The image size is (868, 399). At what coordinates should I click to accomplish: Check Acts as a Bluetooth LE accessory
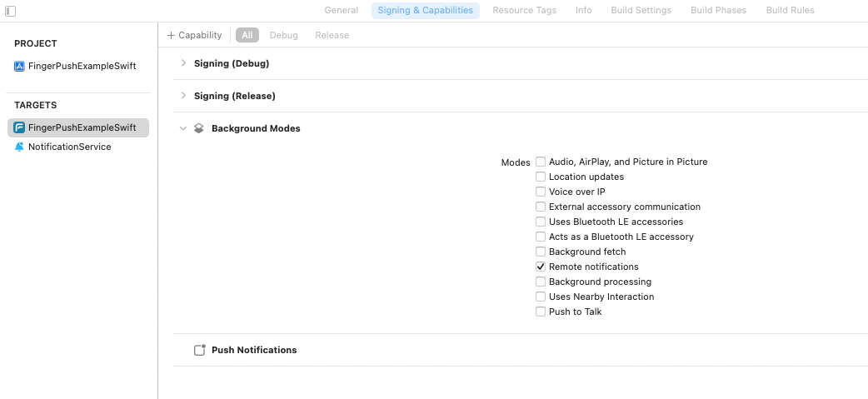(x=541, y=237)
